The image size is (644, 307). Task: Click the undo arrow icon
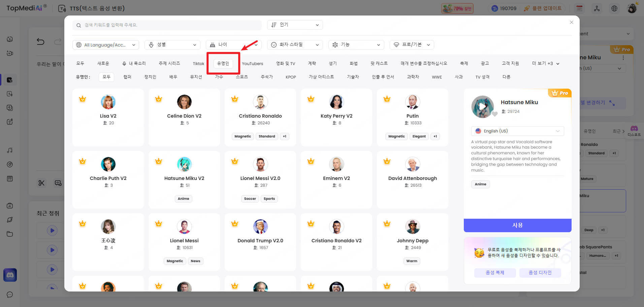(x=40, y=41)
